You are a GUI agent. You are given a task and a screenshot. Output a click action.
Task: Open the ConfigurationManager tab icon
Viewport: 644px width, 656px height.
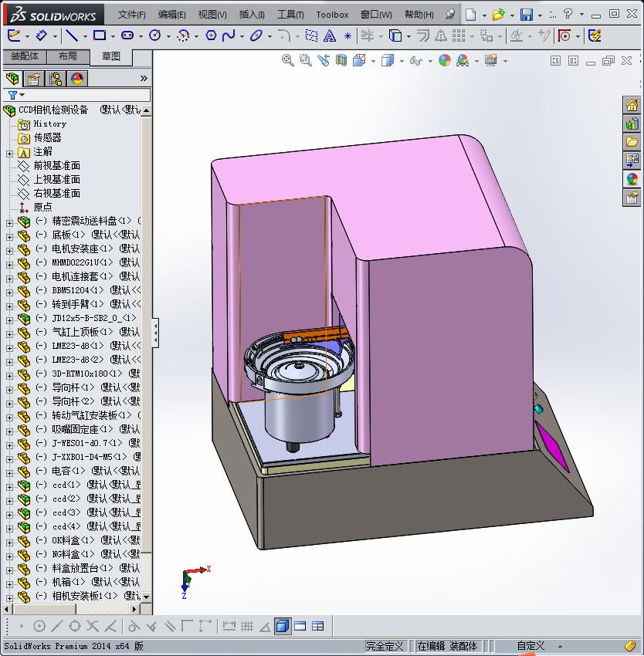[56, 79]
